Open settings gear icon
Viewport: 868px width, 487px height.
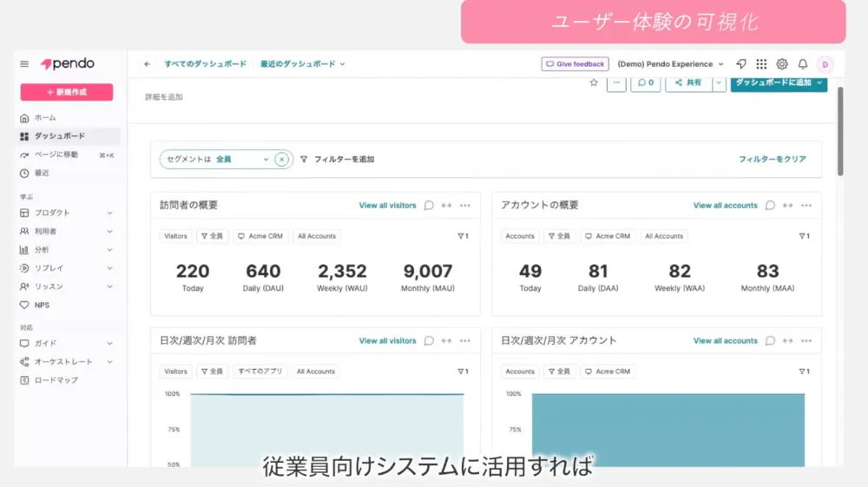click(782, 64)
